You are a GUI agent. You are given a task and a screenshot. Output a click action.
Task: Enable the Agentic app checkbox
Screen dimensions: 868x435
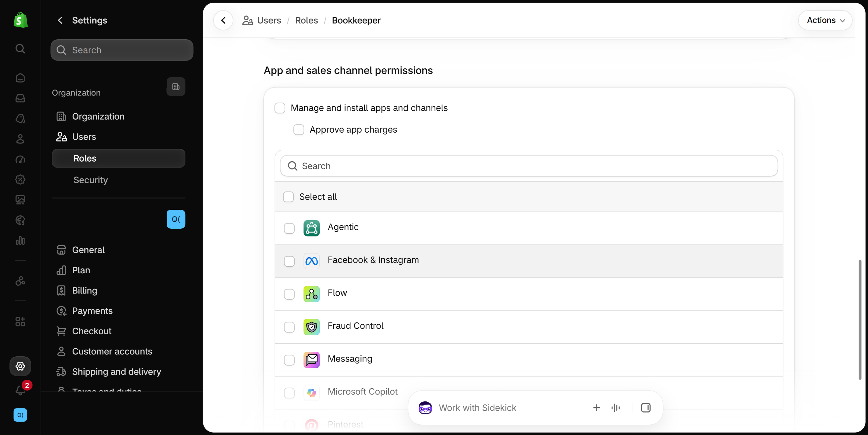(289, 228)
